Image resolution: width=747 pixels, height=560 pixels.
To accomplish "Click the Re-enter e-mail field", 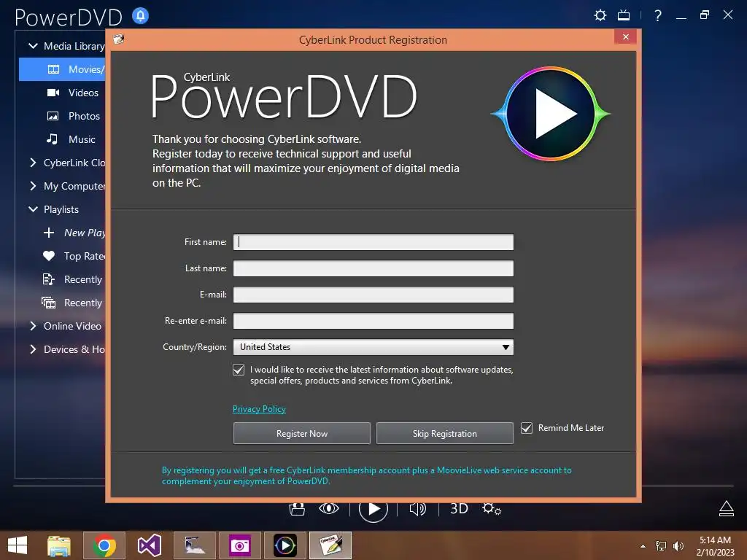I will [373, 321].
